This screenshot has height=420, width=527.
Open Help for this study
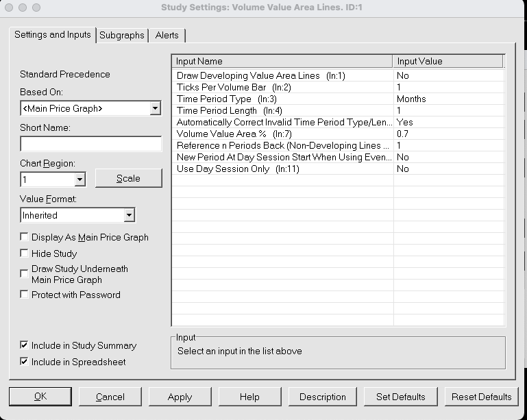point(249,397)
